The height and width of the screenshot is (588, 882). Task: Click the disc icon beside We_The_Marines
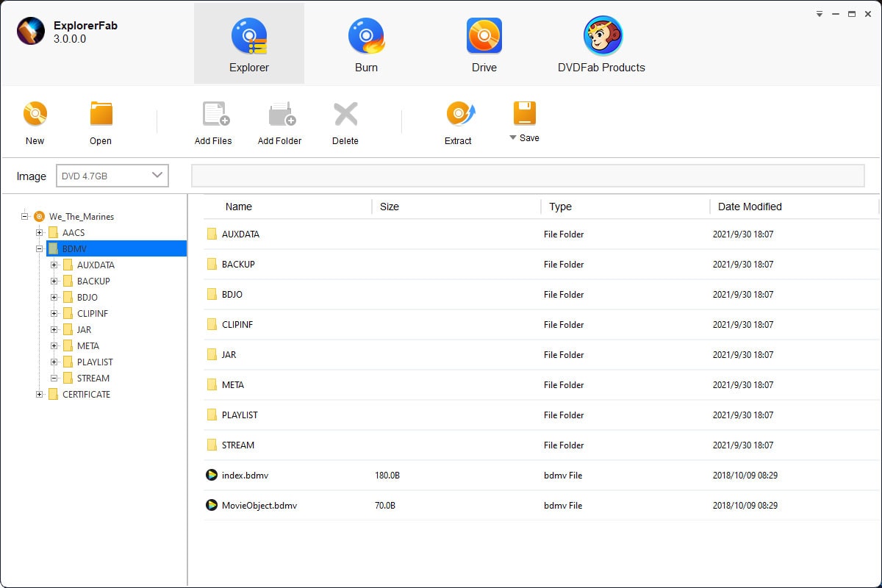(39, 216)
